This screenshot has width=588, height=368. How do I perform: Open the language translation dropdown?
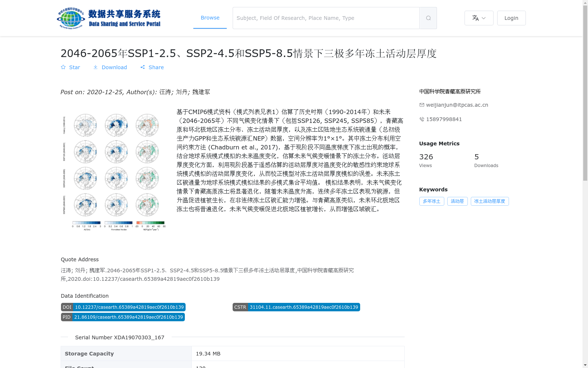(x=479, y=18)
